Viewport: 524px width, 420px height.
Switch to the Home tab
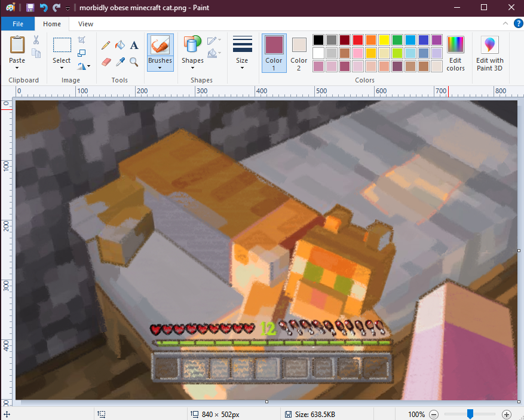pos(52,24)
